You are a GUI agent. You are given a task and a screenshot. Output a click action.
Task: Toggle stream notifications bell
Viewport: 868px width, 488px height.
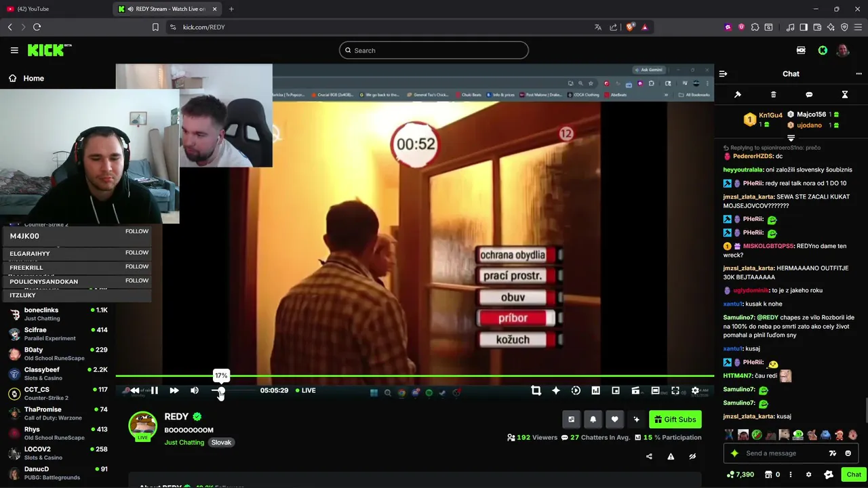click(593, 420)
